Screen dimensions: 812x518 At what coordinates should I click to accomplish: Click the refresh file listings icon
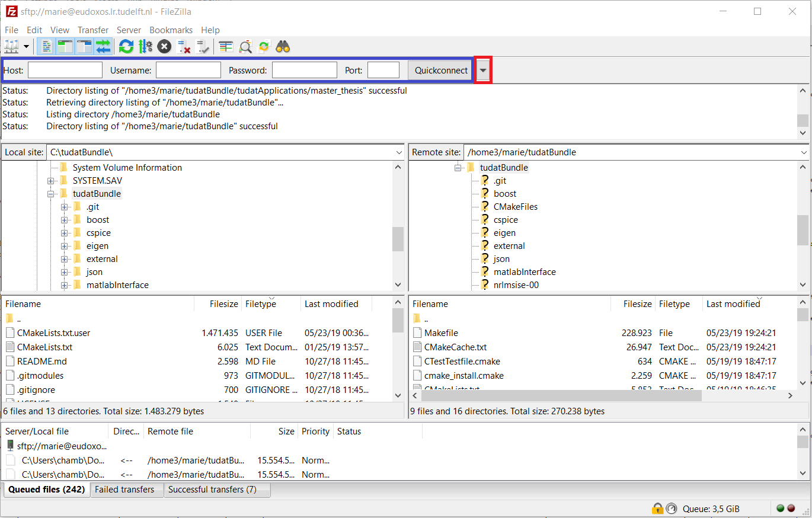(x=126, y=46)
